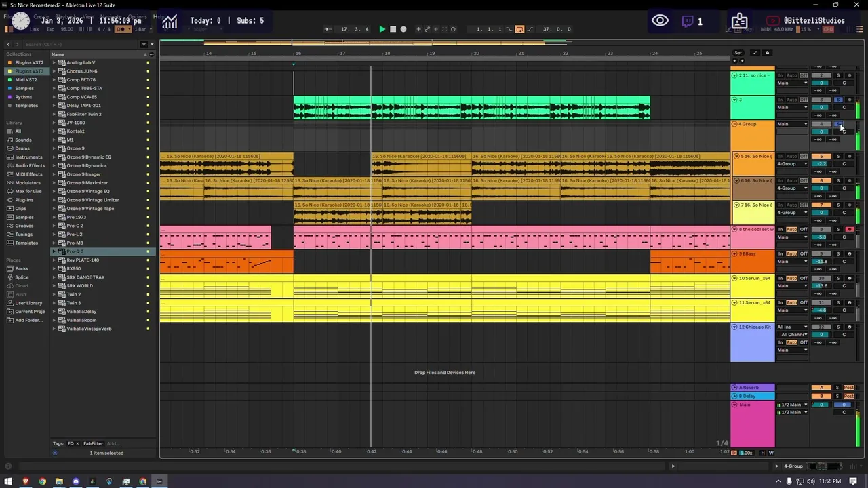Click the Stop button in transport
868x488 pixels.
[393, 29]
